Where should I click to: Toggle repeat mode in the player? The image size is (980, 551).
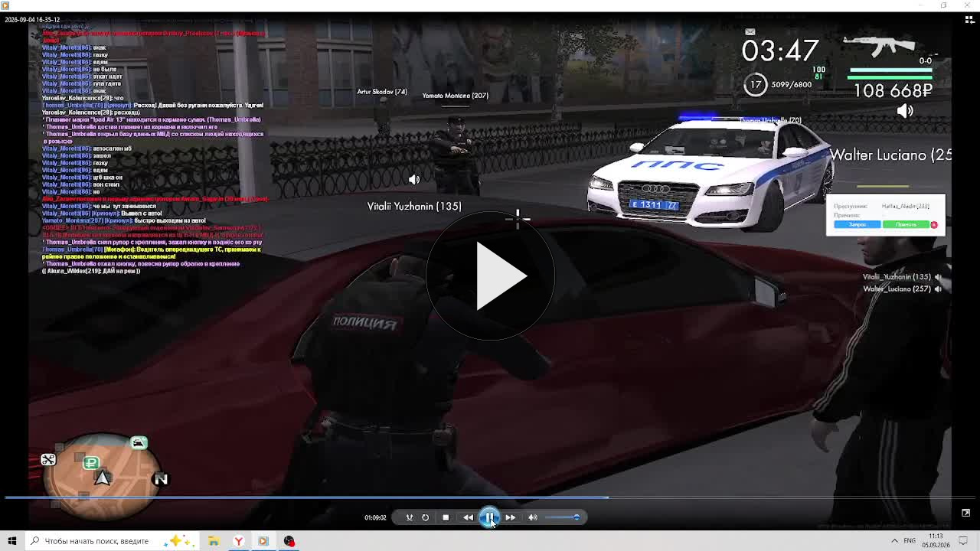(426, 517)
